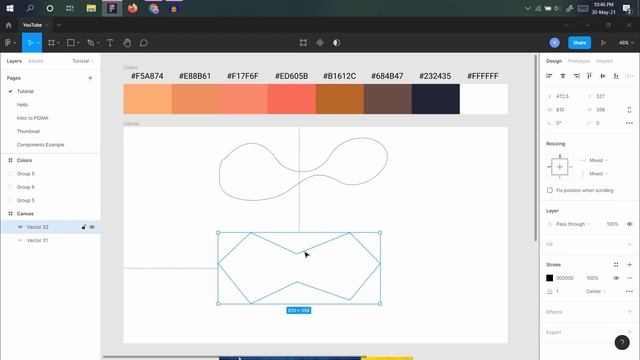
Task: Select the Pen tool
Action: pos(91,43)
